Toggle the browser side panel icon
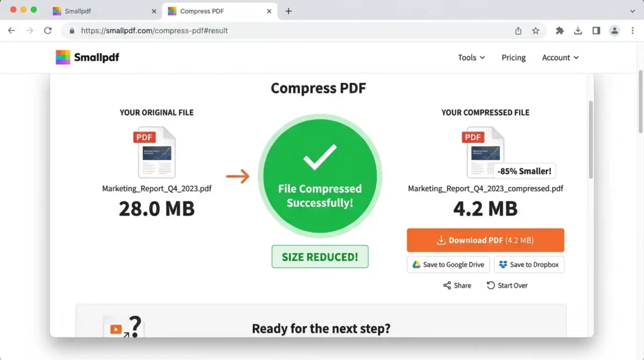644x360 pixels. [596, 30]
